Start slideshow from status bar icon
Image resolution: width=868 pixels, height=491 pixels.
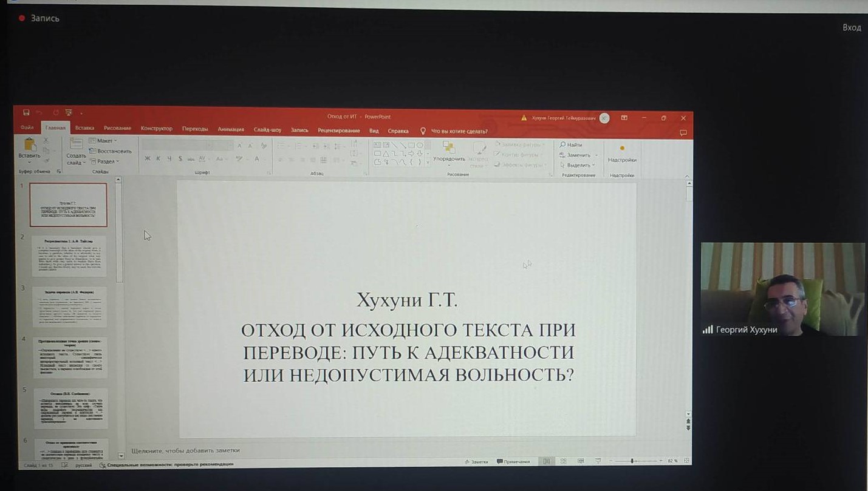tap(598, 461)
